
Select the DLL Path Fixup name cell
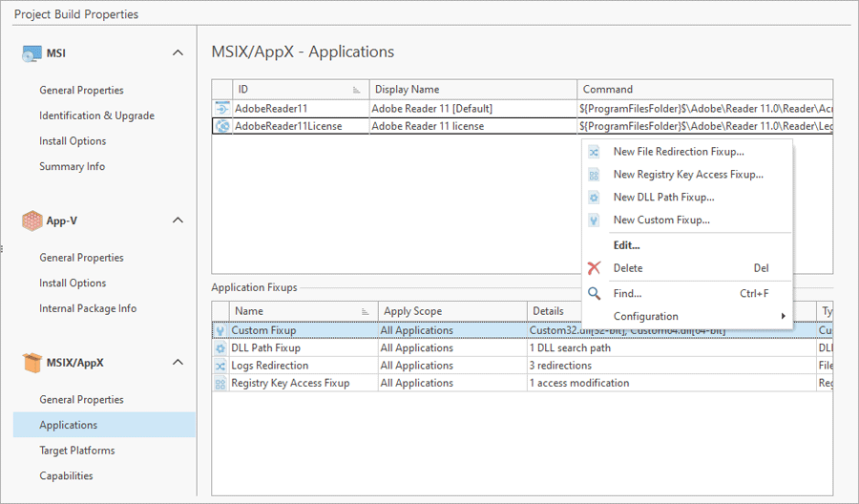(x=304, y=347)
